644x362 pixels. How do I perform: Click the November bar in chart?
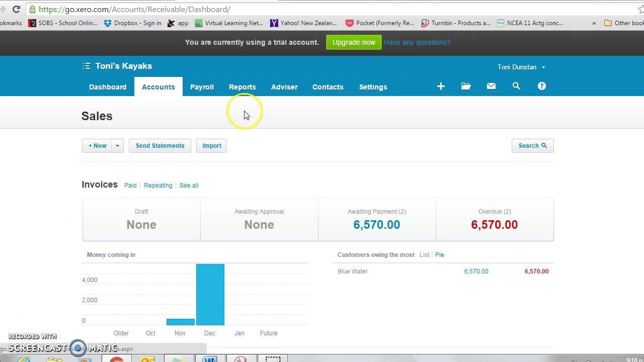click(180, 322)
